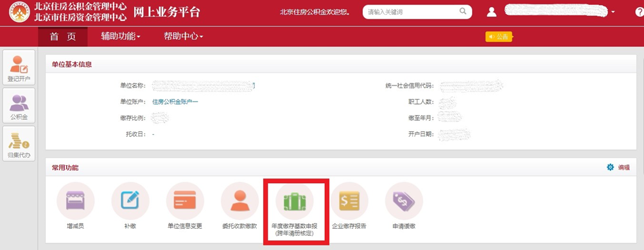Open 单位信息变更 function icon
Viewport: 644px width, 250px height.
click(x=185, y=201)
